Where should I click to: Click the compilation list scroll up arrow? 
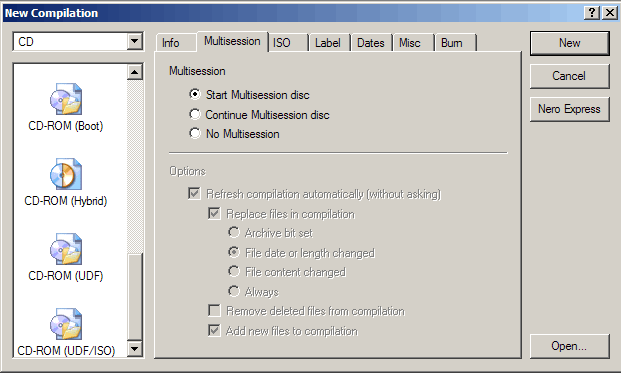tap(135, 72)
